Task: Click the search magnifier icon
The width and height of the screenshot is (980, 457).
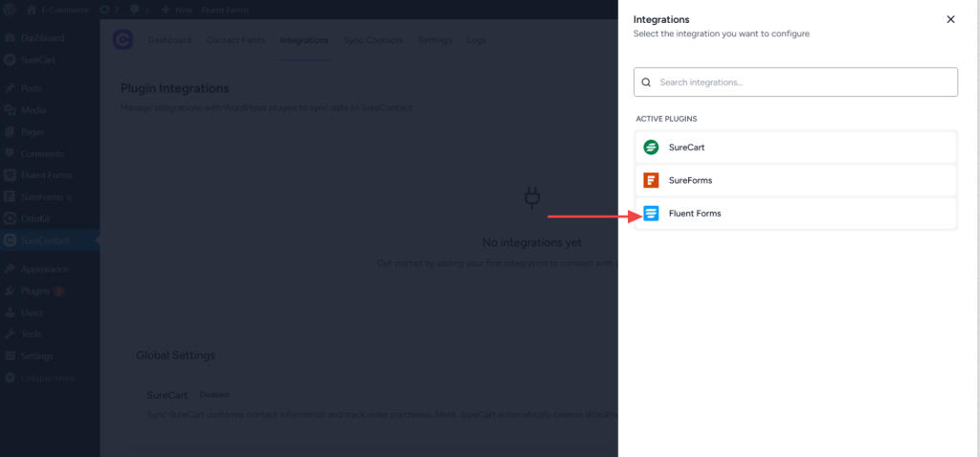Action: pos(647,82)
